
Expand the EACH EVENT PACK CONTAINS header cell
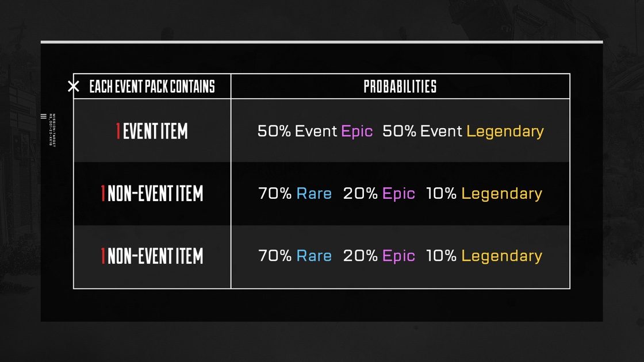coord(152,87)
